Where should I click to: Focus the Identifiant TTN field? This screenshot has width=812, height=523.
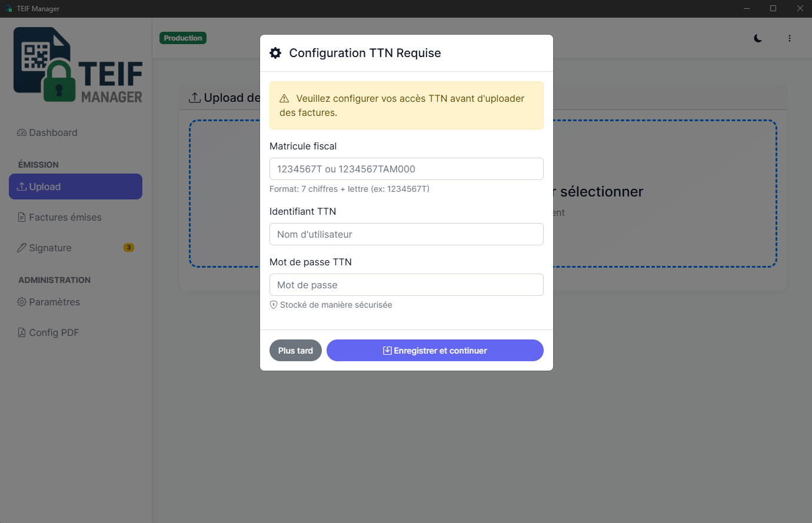point(406,234)
